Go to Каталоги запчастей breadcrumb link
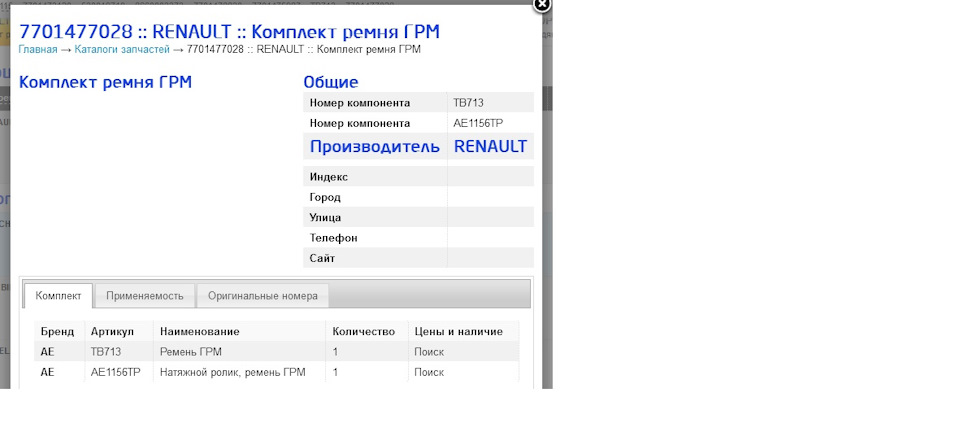This screenshot has height=441, width=960. [122, 50]
